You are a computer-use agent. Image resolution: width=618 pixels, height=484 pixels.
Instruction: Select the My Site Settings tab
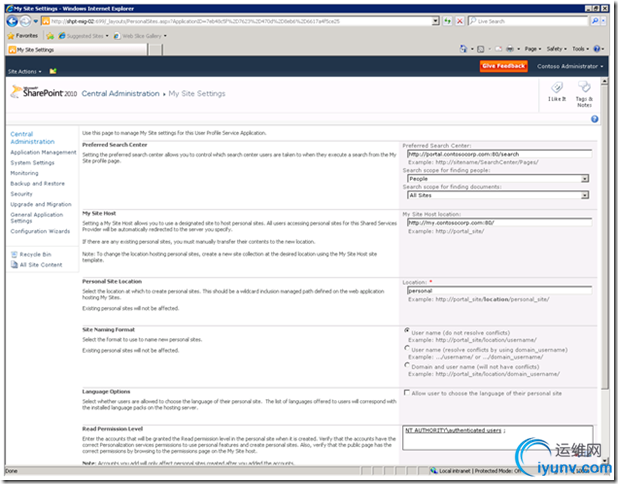pyautogui.click(x=77, y=50)
